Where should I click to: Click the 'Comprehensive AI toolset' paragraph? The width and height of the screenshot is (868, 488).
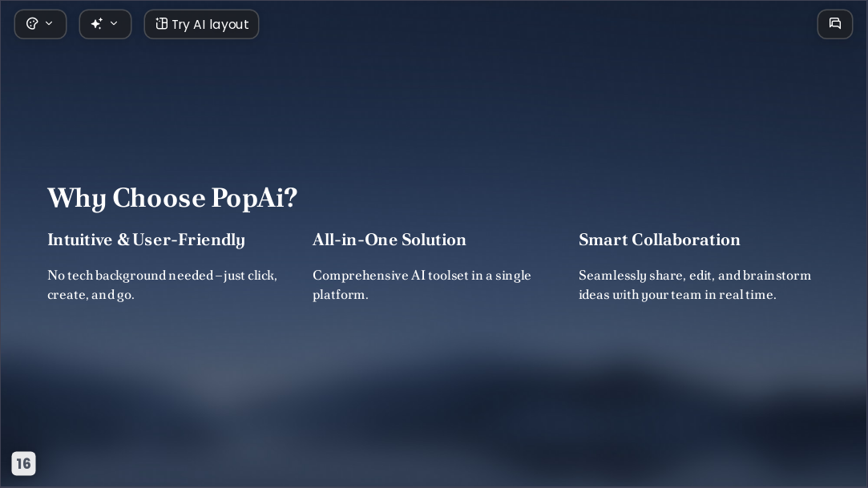[422, 285]
